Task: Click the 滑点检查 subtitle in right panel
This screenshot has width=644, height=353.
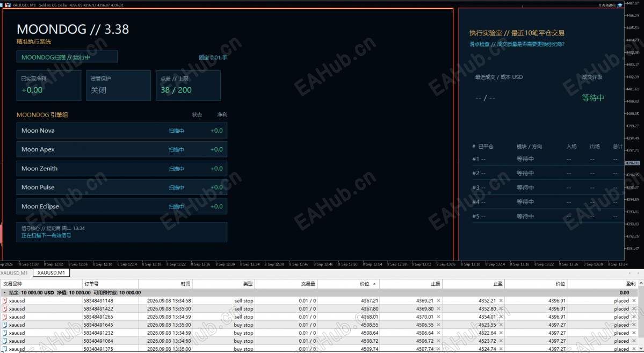Action: (517, 44)
